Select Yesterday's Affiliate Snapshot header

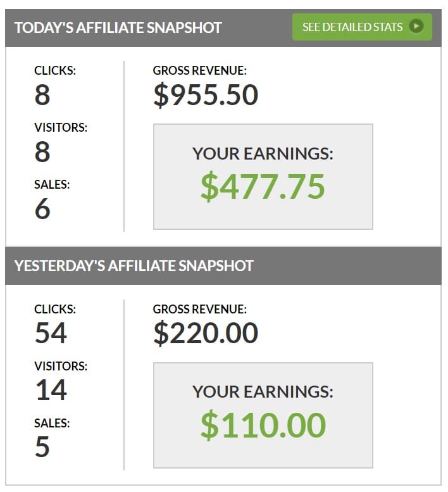[134, 266]
